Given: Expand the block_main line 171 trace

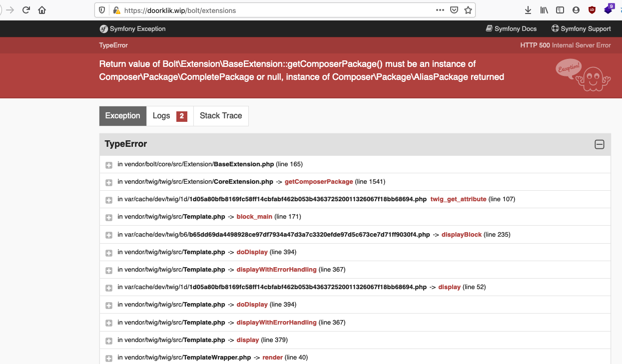Looking at the screenshot, I should pyautogui.click(x=109, y=217).
